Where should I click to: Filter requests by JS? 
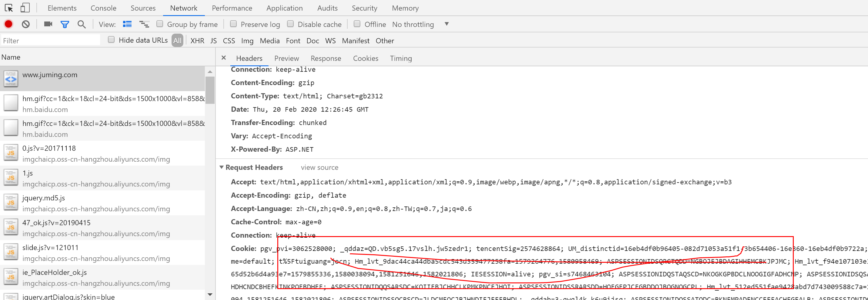pos(213,41)
